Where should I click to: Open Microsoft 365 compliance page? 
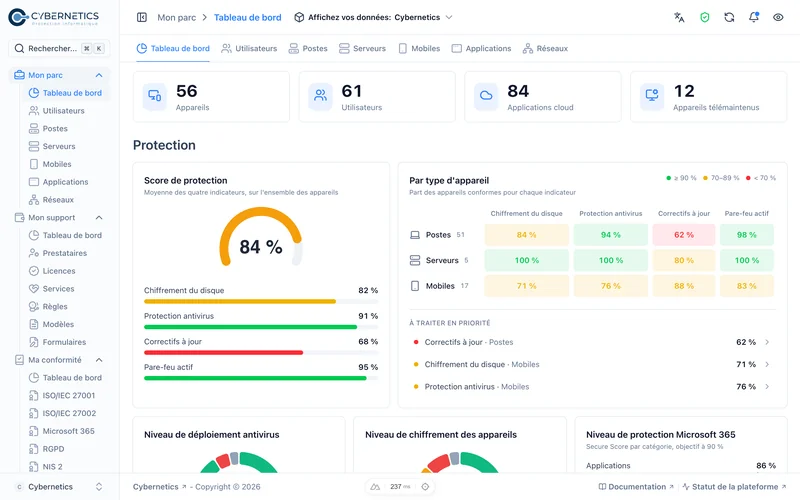pos(68,431)
